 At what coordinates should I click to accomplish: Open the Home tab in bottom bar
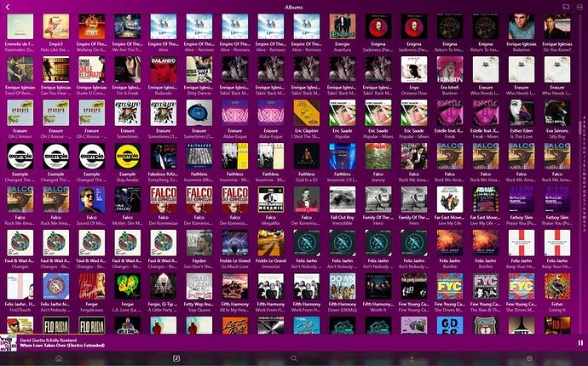(59, 358)
